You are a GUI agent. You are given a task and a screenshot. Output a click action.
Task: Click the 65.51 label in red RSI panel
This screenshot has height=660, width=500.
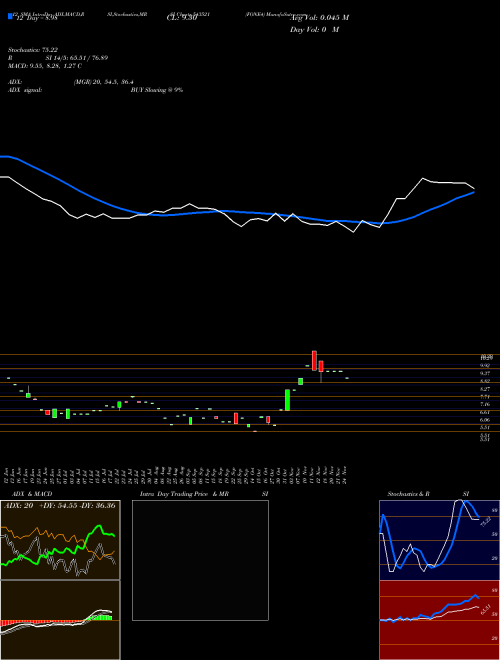485,610
